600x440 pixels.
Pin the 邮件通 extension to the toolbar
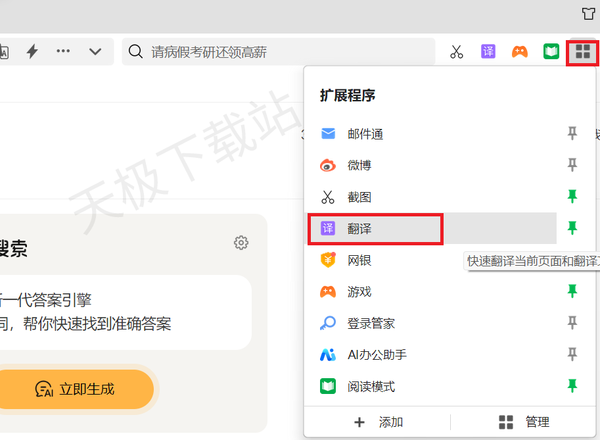(572, 134)
